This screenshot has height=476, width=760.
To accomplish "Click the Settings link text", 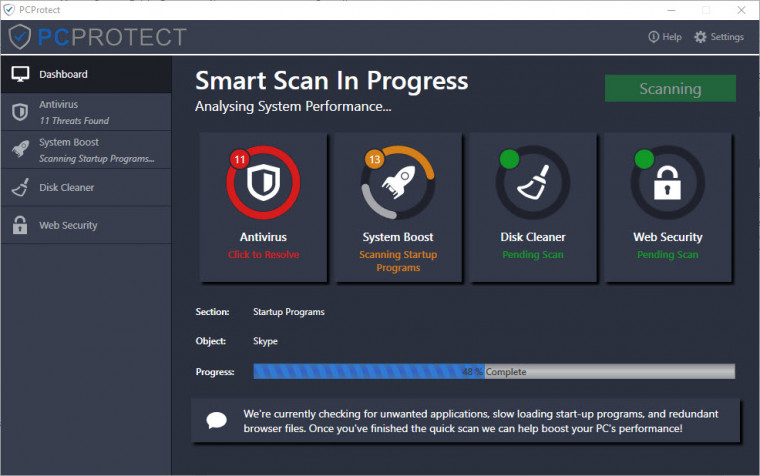I will (727, 37).
